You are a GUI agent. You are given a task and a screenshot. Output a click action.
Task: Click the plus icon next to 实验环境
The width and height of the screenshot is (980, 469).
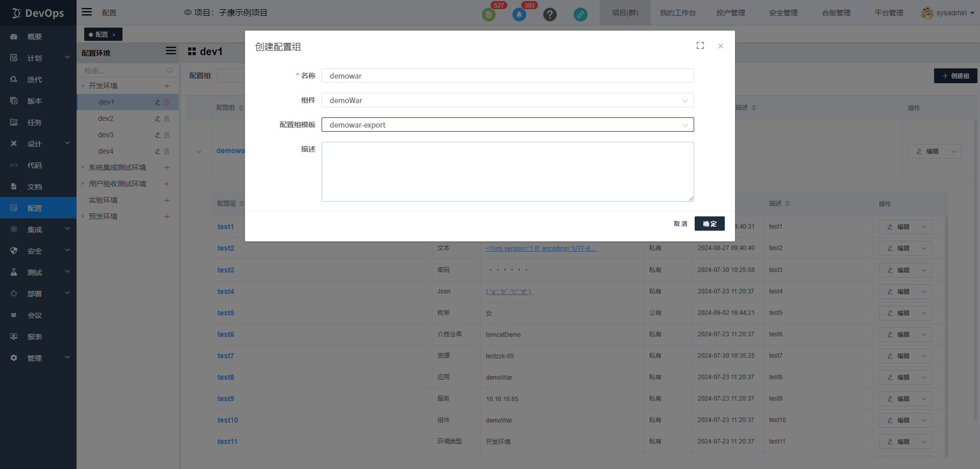167,201
